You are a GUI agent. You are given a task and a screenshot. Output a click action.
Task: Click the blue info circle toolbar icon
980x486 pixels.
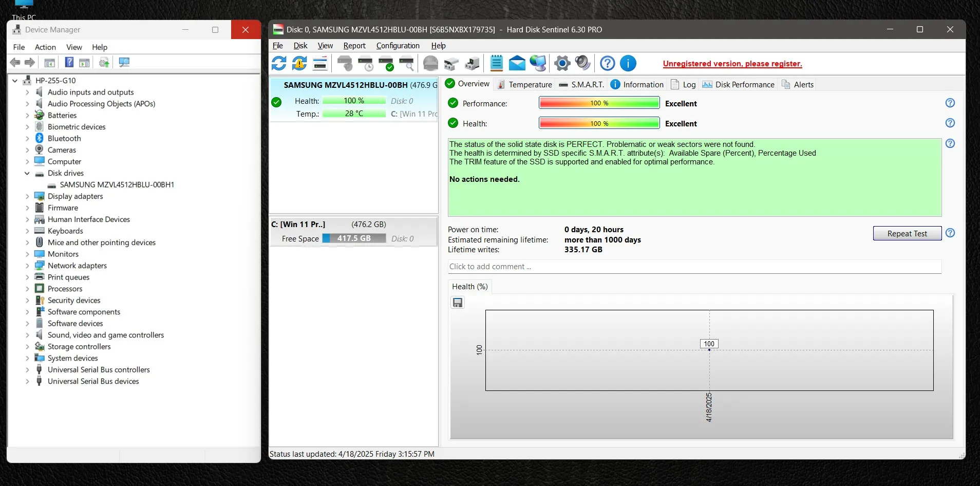pos(628,63)
